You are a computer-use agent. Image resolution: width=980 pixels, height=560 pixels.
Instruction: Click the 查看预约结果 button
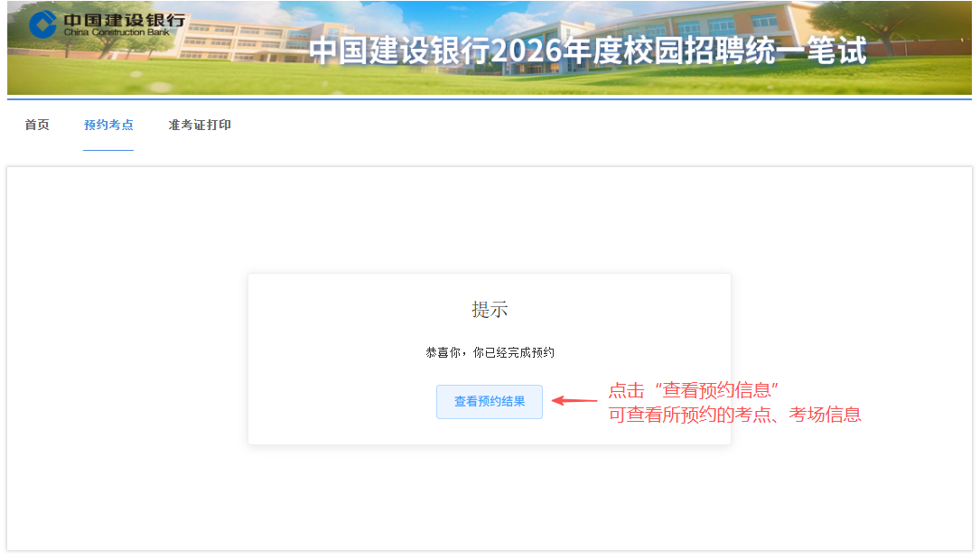(x=489, y=401)
